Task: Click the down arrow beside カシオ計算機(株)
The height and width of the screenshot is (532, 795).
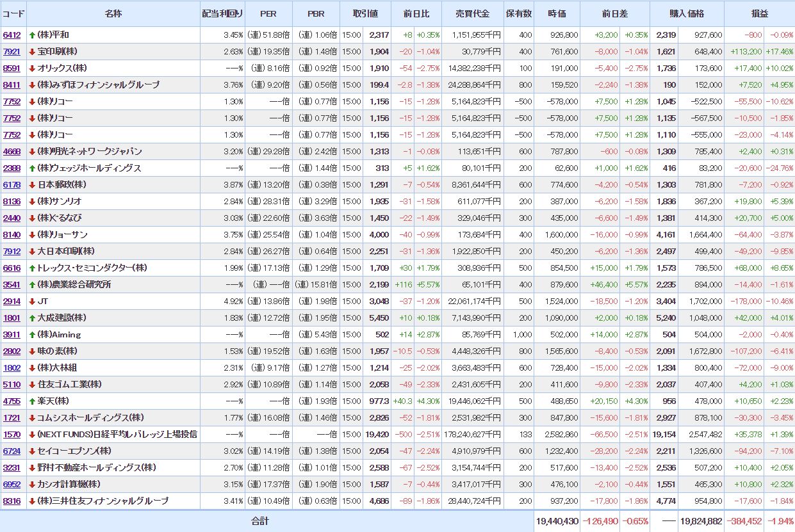Action: (x=32, y=484)
